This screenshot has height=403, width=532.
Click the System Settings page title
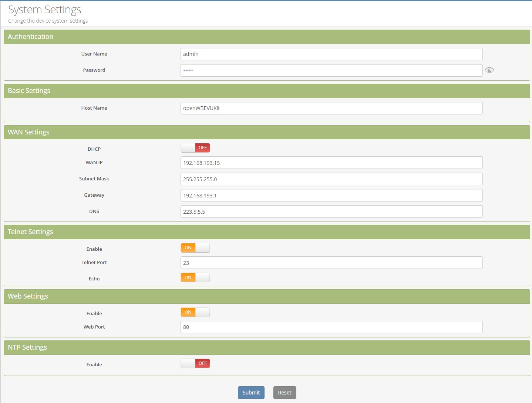(x=45, y=10)
